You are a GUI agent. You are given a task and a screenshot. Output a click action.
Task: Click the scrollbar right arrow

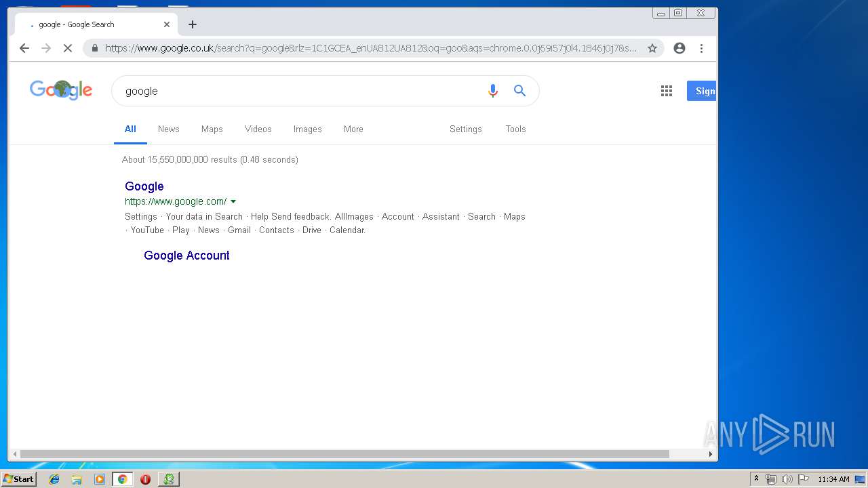(x=711, y=454)
